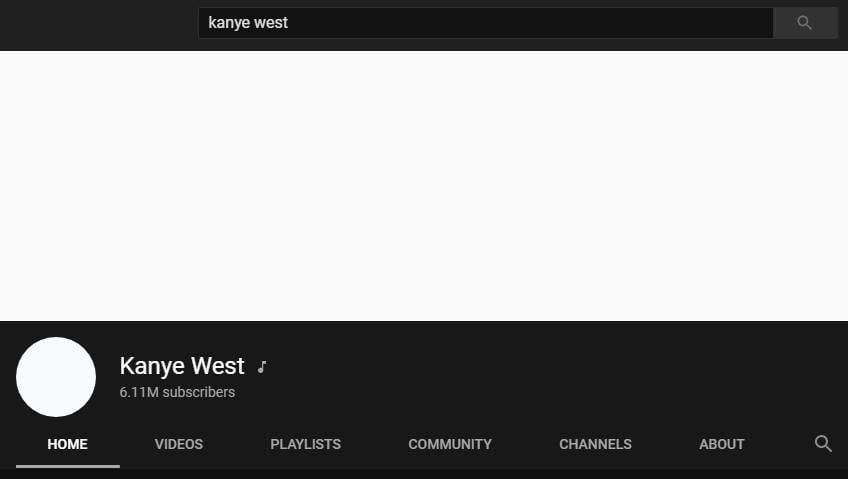
Task: Click the white channel banner image
Action: coord(424,186)
